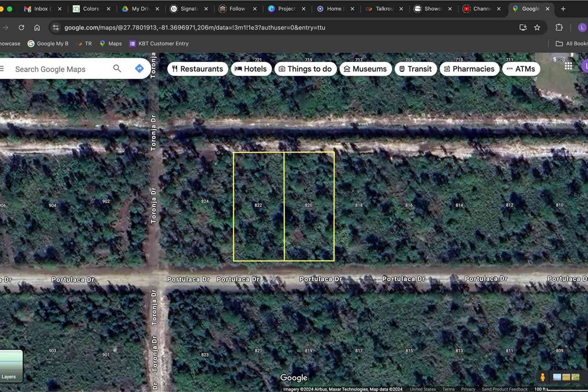Toggle the 100 ft map scale

coord(561,389)
